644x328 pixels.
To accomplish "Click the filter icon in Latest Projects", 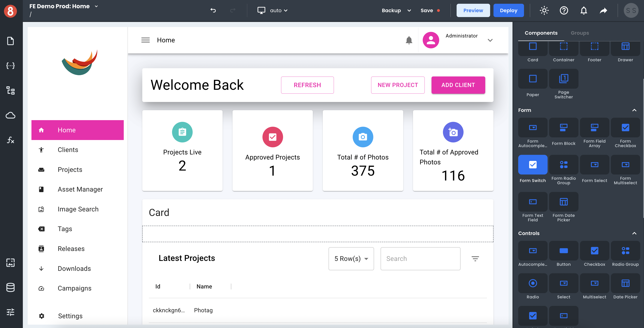I will click(x=475, y=258).
